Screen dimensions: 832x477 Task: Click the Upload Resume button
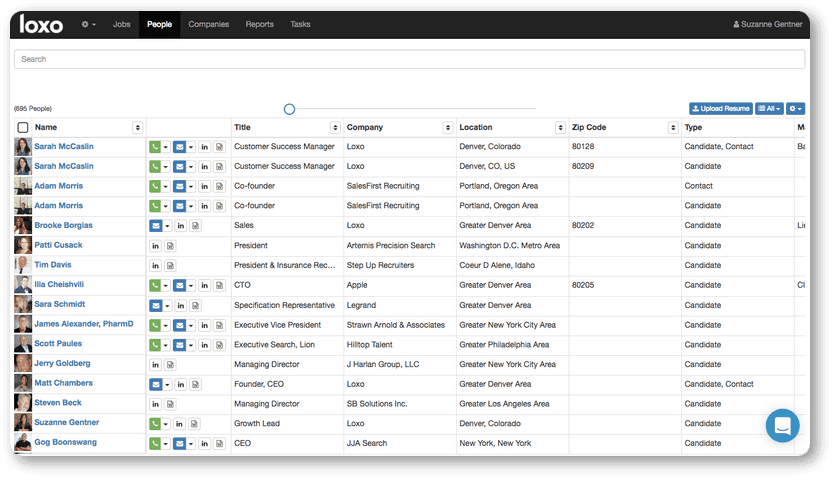point(720,108)
